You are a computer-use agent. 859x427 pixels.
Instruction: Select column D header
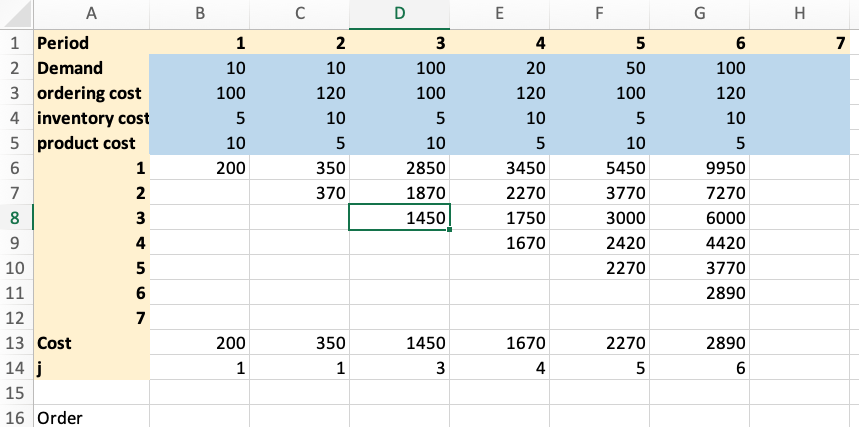tap(399, 14)
